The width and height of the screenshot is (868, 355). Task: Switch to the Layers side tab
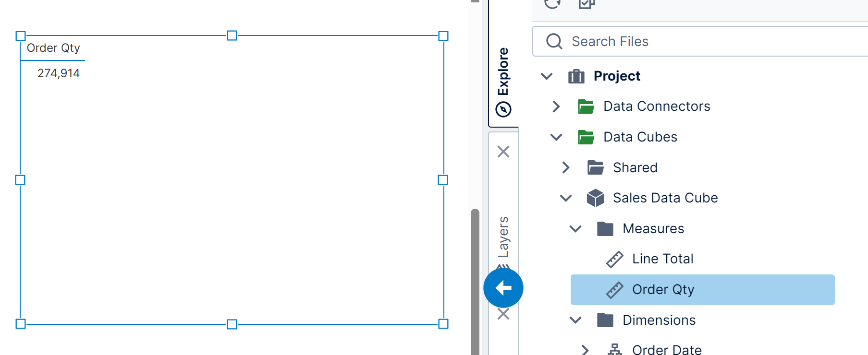click(503, 237)
